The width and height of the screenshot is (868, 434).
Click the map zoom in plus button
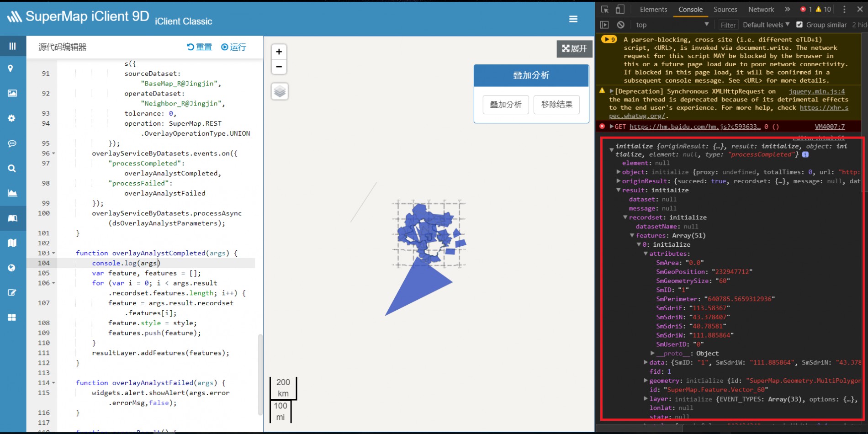[x=279, y=52]
